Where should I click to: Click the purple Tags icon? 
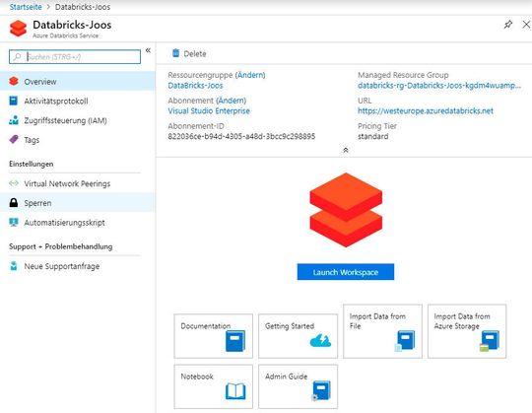click(x=14, y=140)
